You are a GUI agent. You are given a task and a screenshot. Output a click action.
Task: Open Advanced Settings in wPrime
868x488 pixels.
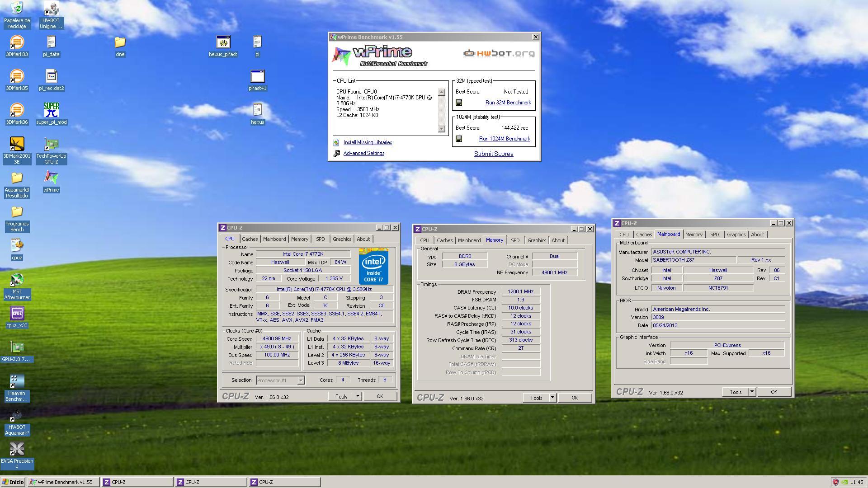(x=364, y=153)
